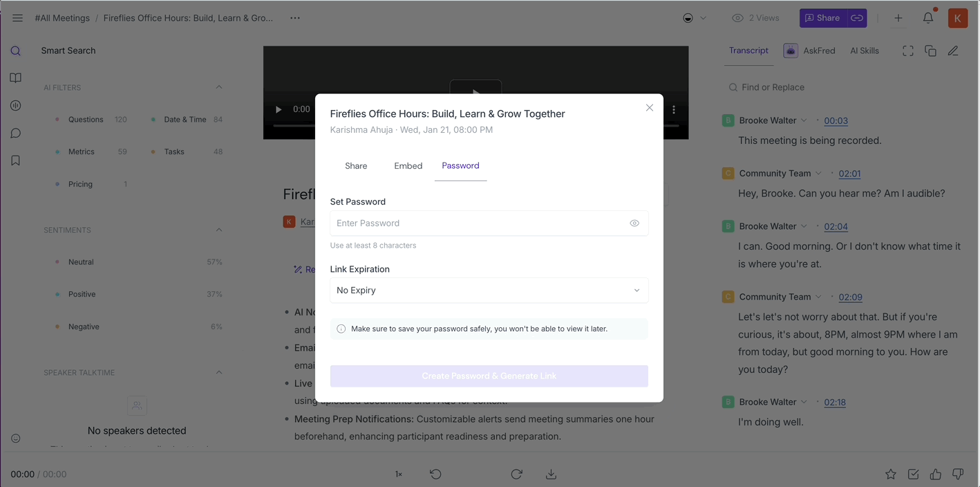Click the info icon in password notice
Screen dimensions: 980x487
(x=341, y=329)
